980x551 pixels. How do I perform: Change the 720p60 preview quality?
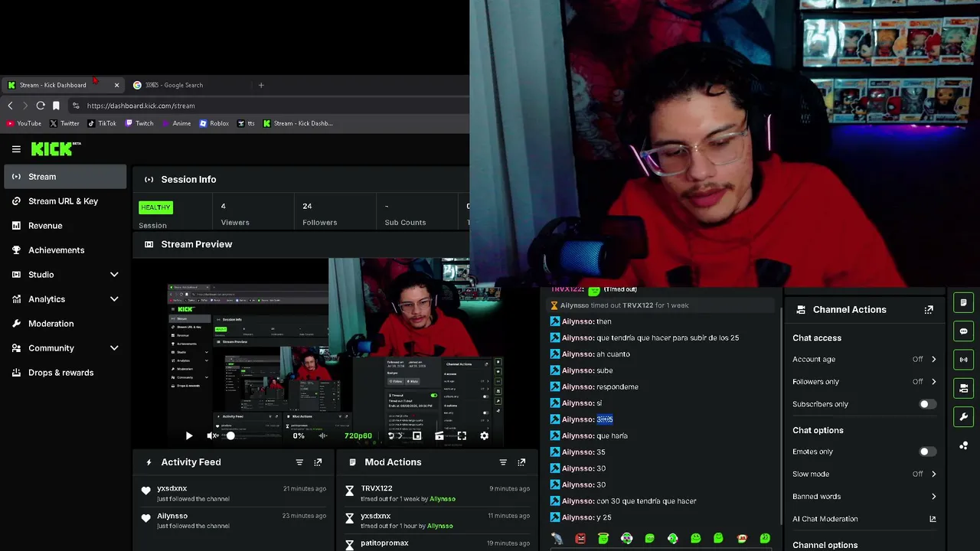(x=358, y=436)
